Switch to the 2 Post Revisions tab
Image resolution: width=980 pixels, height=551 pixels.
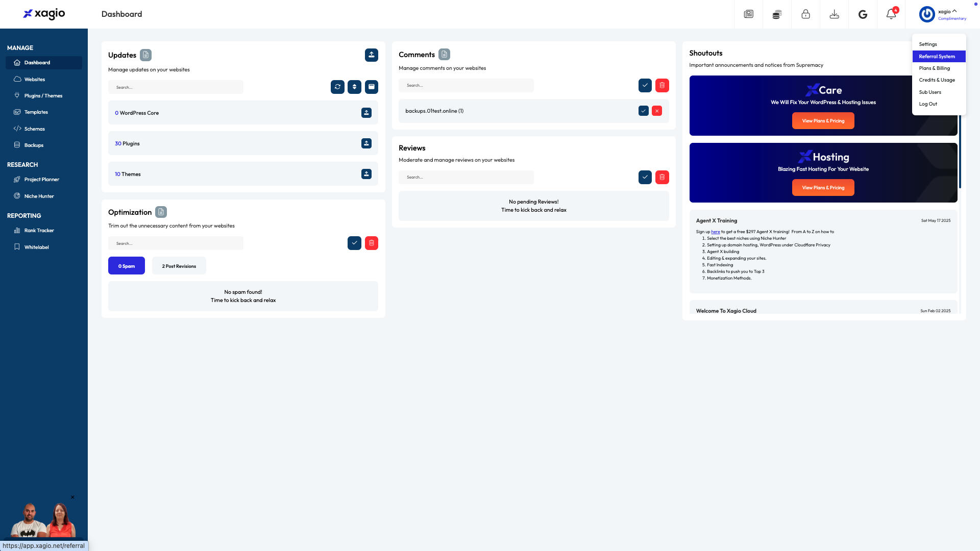click(x=179, y=266)
